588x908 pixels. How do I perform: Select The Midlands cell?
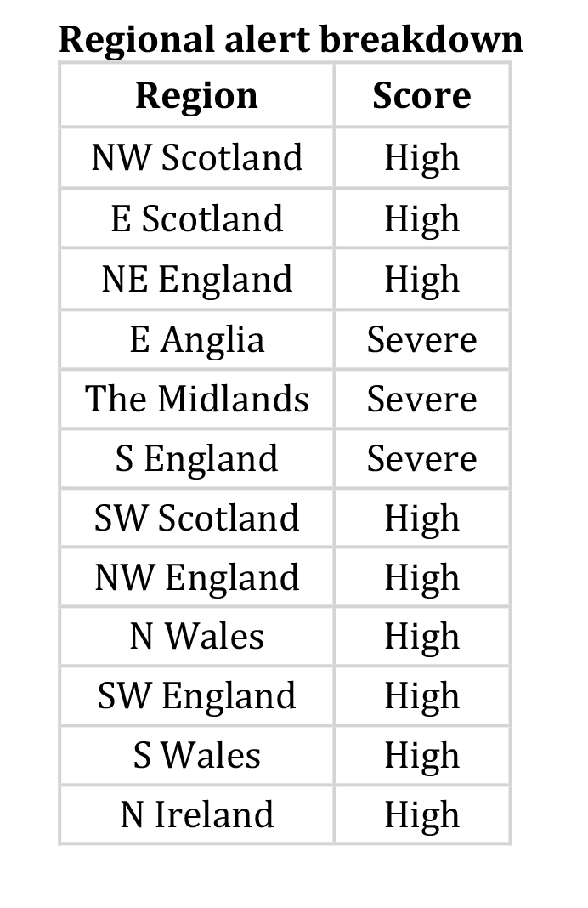pos(197,399)
